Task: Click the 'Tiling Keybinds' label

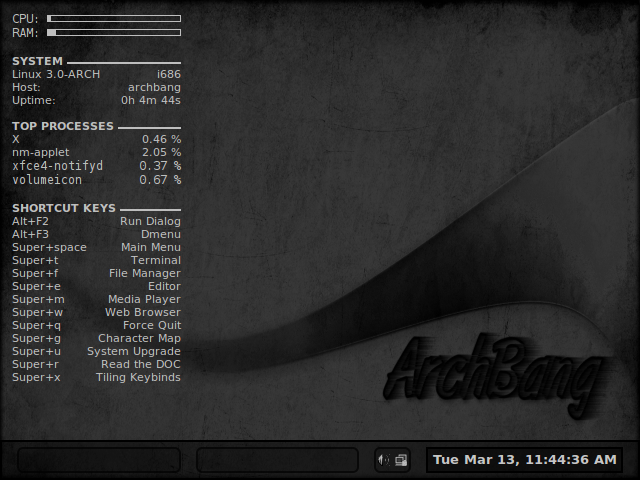Action: pyautogui.click(x=138, y=378)
